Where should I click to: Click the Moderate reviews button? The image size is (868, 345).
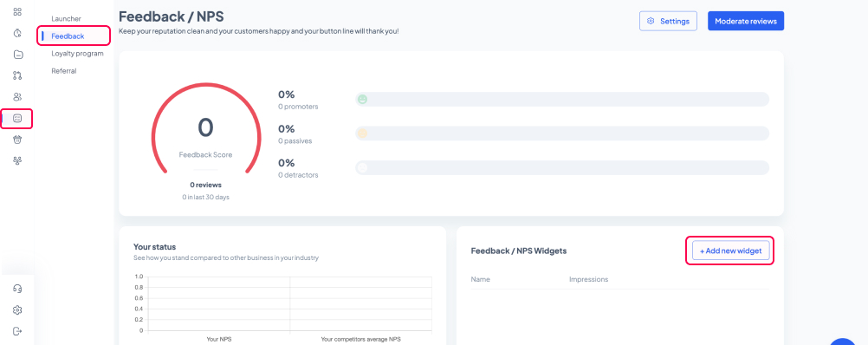[746, 21]
